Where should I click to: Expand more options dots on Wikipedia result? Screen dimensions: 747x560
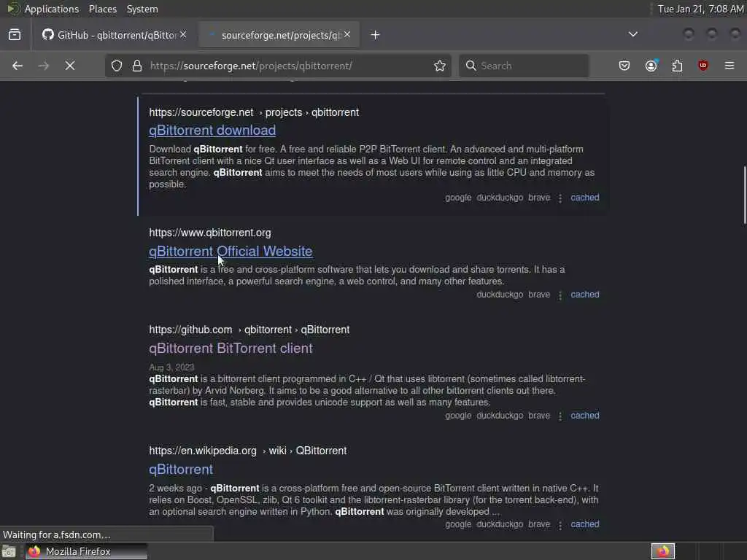pos(560,525)
